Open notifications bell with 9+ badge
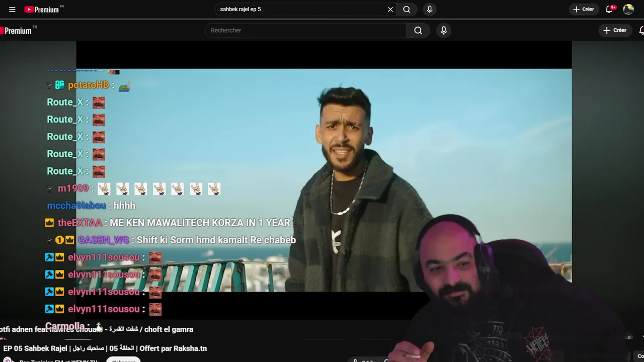644x362 pixels. pyautogui.click(x=609, y=9)
